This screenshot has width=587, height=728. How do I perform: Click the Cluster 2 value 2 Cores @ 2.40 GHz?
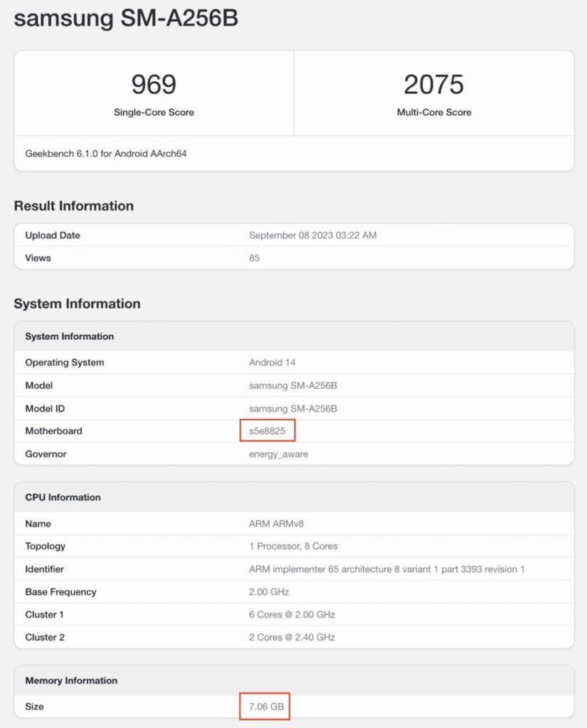pos(292,637)
